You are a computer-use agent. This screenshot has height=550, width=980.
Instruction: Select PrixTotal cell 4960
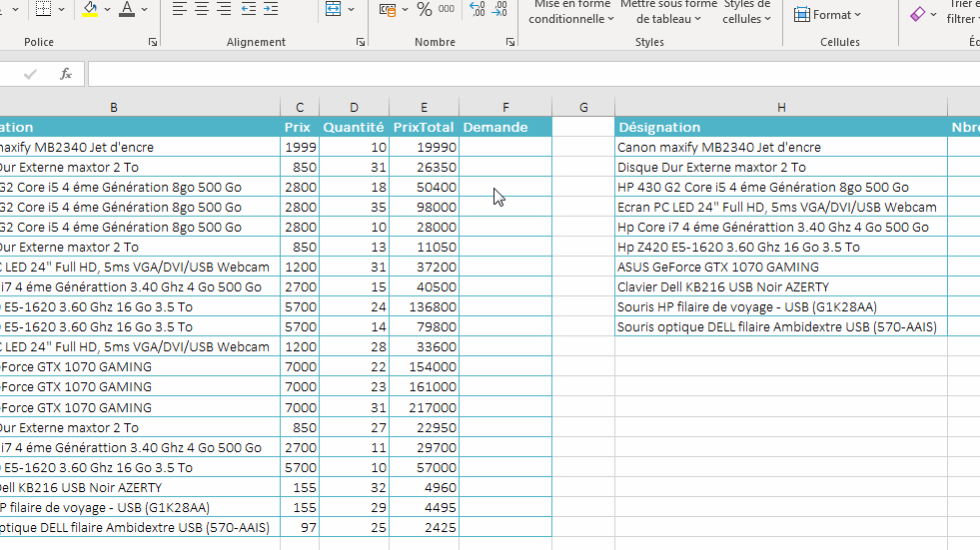coord(424,487)
